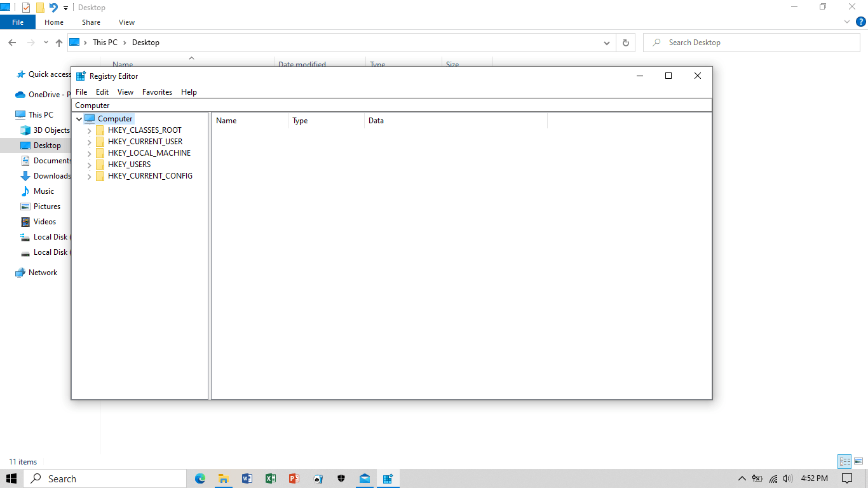The image size is (868, 488).
Task: Open address bar history dropdown
Action: pyautogui.click(x=607, y=43)
